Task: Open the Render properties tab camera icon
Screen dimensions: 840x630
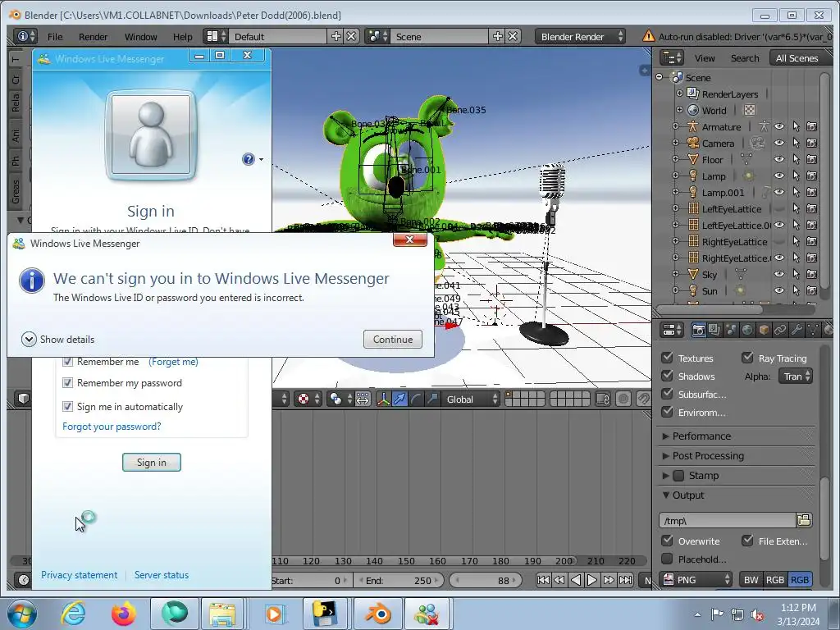Action: click(x=698, y=330)
